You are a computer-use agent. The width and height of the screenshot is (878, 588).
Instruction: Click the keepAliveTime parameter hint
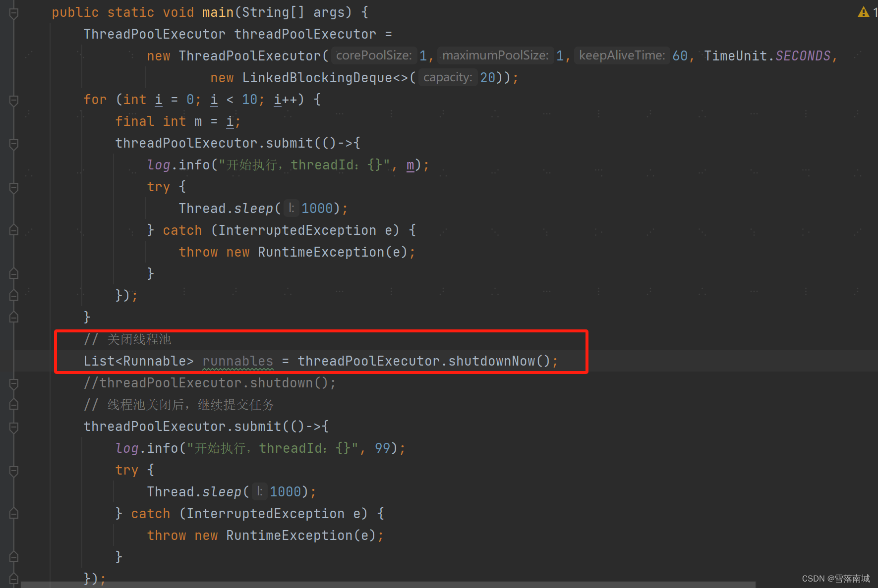(x=622, y=55)
